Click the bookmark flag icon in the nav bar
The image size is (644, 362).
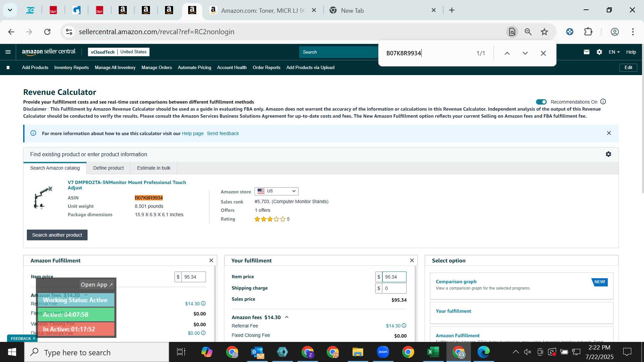pyautogui.click(x=8, y=68)
